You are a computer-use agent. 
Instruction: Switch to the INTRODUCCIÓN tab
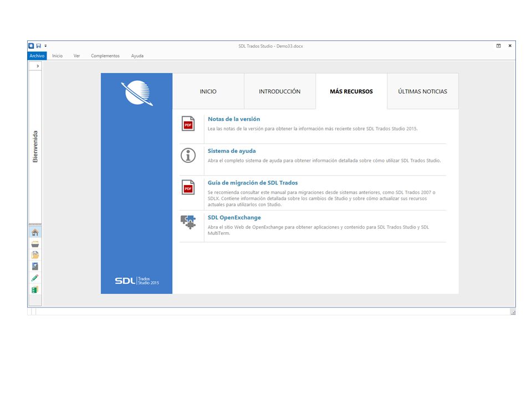pos(279,91)
